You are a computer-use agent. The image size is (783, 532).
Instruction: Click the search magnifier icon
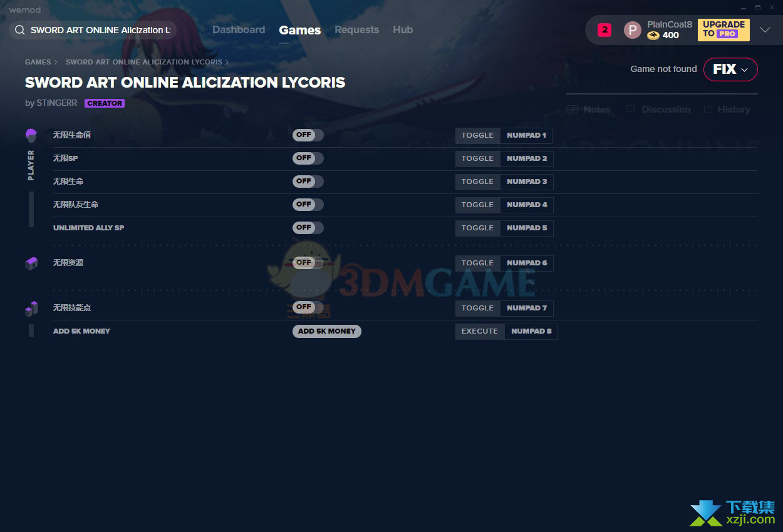click(19, 30)
